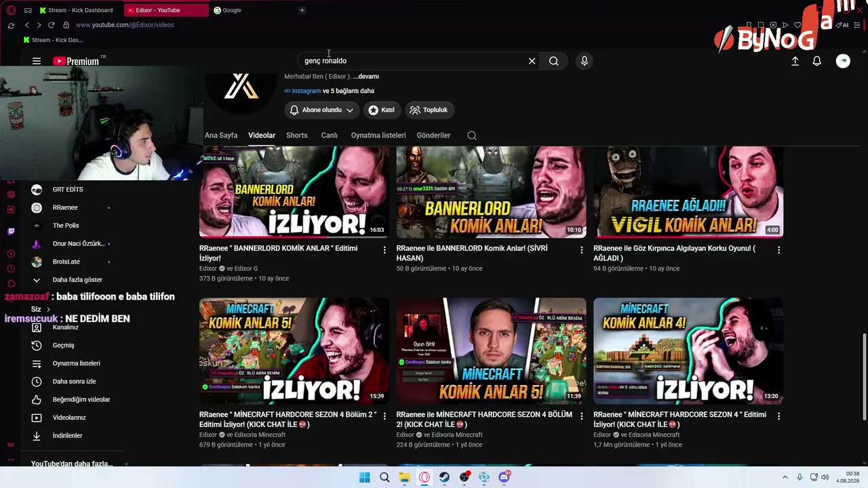Open options for 'BANNERLORD KOMİK ANLAR Editimi İzliyor' video
This screenshot has height=488, width=868.
[384, 250]
